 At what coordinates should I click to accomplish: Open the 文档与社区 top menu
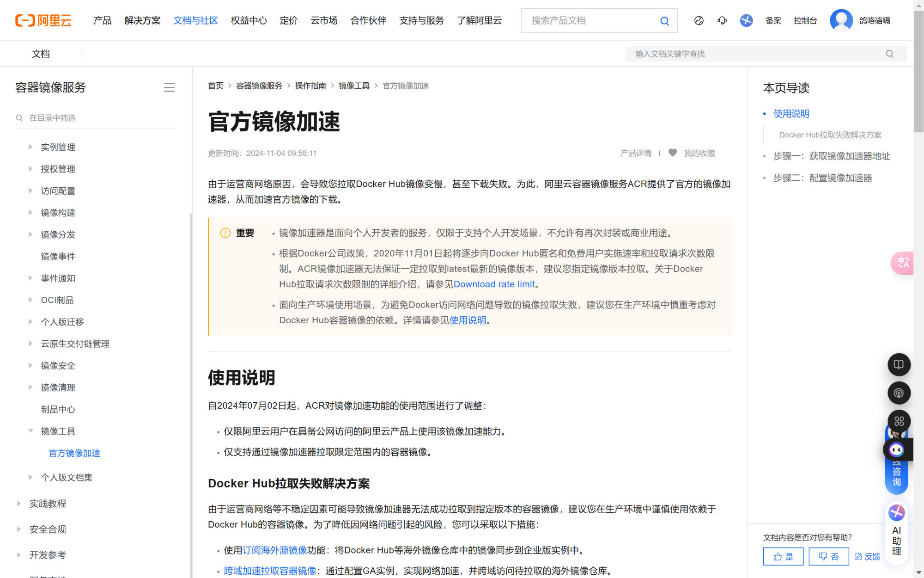[x=195, y=20]
